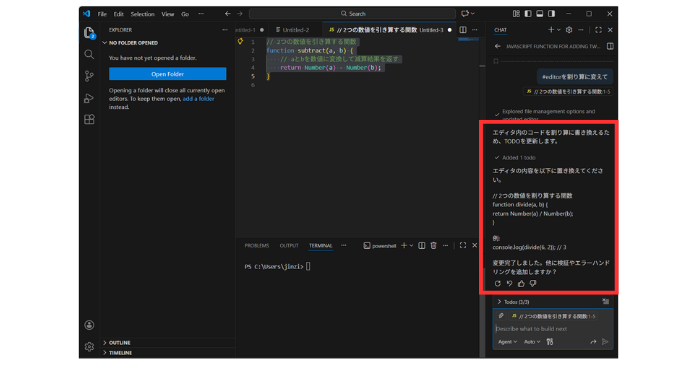Open the File menu

(x=102, y=14)
